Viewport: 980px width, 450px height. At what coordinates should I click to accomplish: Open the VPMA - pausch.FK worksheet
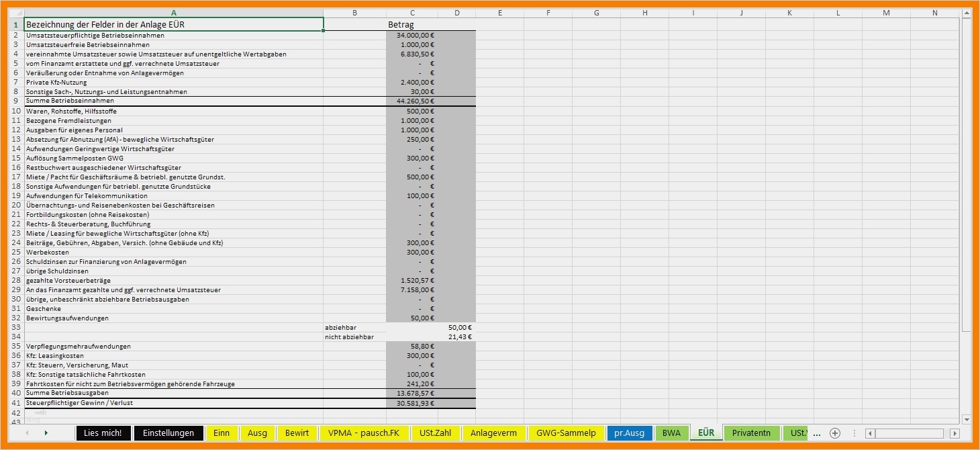(x=363, y=433)
